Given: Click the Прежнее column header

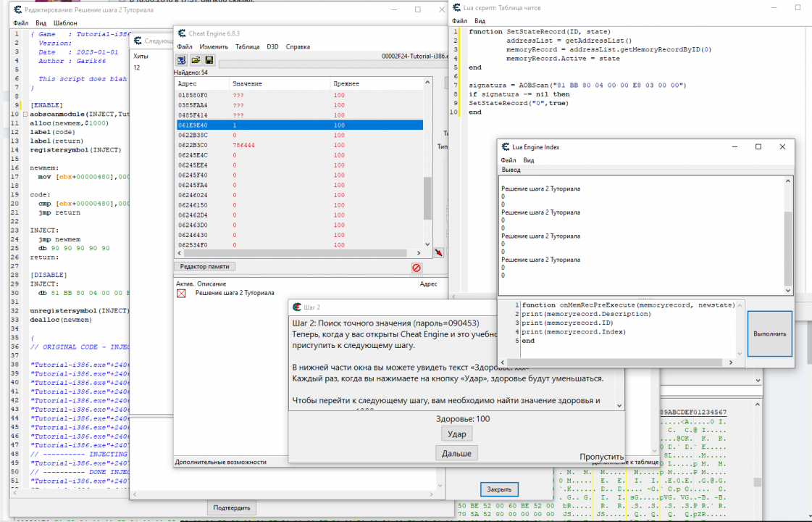Looking at the screenshot, I should (346, 84).
